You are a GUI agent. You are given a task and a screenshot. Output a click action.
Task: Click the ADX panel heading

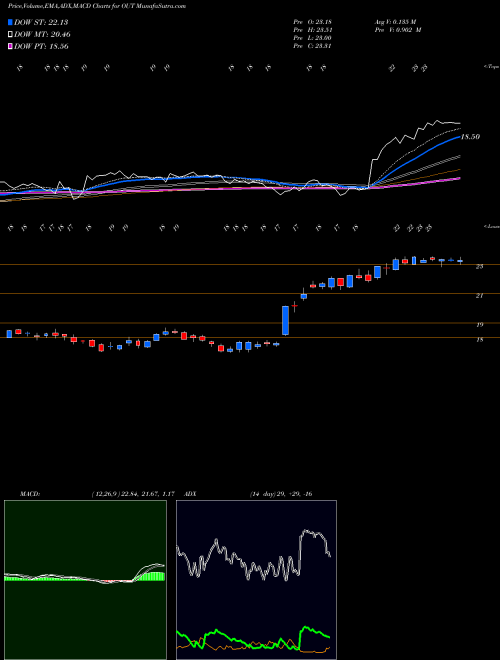[190, 494]
